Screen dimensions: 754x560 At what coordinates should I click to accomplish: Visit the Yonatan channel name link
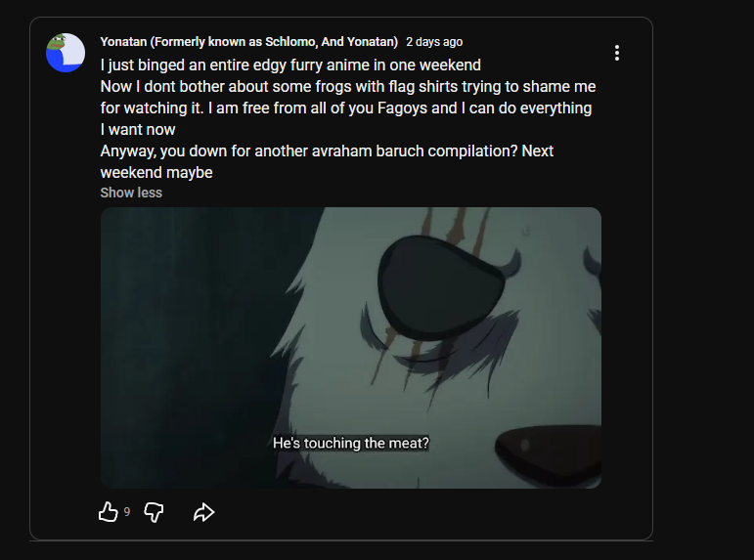pyautogui.click(x=248, y=42)
